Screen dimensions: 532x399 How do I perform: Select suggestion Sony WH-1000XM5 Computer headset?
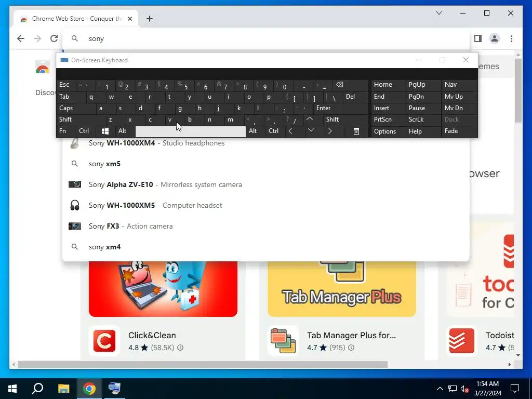[266, 205]
